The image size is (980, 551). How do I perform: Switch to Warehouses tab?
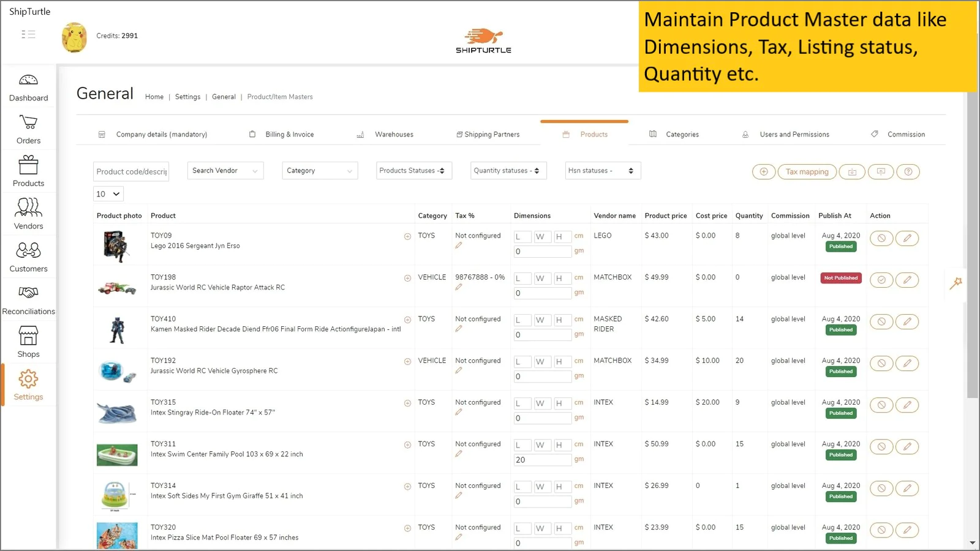point(385,135)
